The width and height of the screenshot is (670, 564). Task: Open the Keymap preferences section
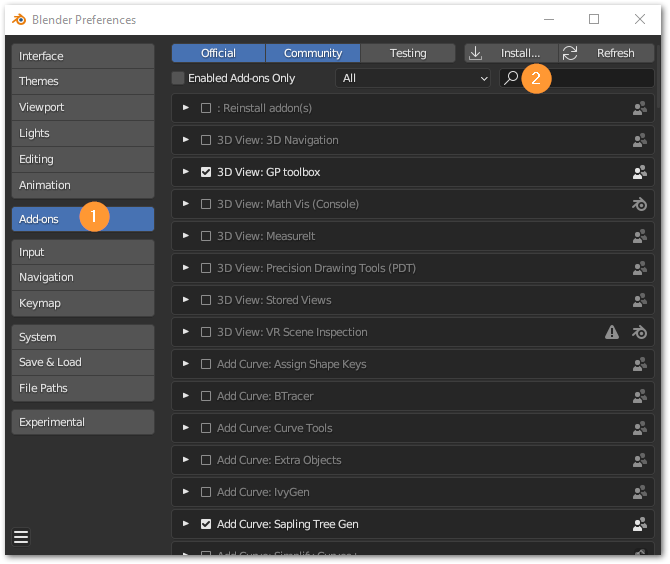82,303
